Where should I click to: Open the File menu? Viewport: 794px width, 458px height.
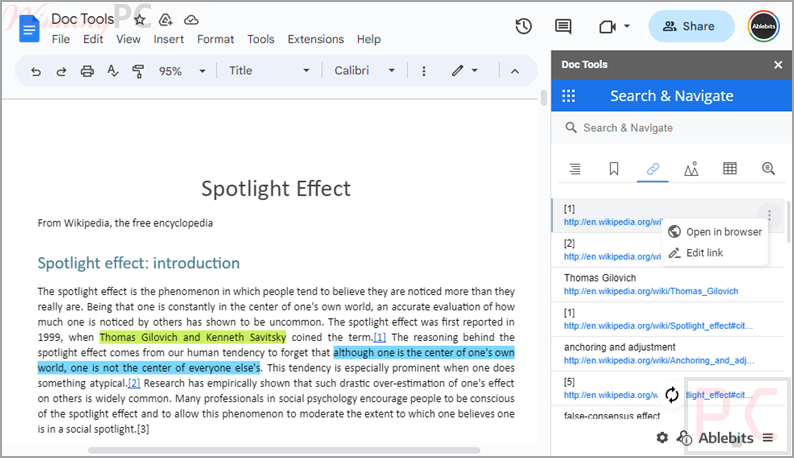click(x=61, y=39)
